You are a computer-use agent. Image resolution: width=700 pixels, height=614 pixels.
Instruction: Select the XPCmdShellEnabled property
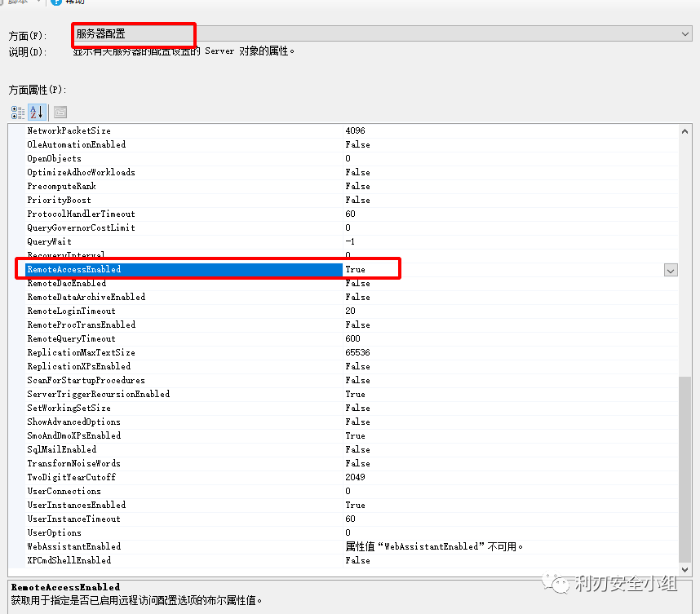[x=69, y=561]
